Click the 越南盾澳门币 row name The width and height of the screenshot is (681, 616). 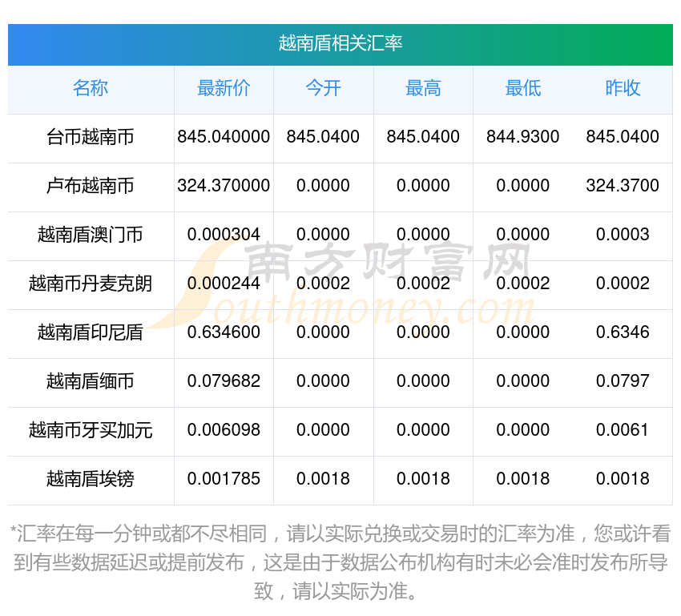(x=91, y=235)
